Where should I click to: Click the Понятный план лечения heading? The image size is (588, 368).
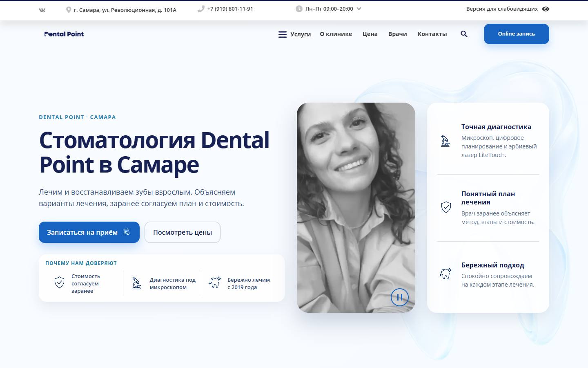(488, 198)
